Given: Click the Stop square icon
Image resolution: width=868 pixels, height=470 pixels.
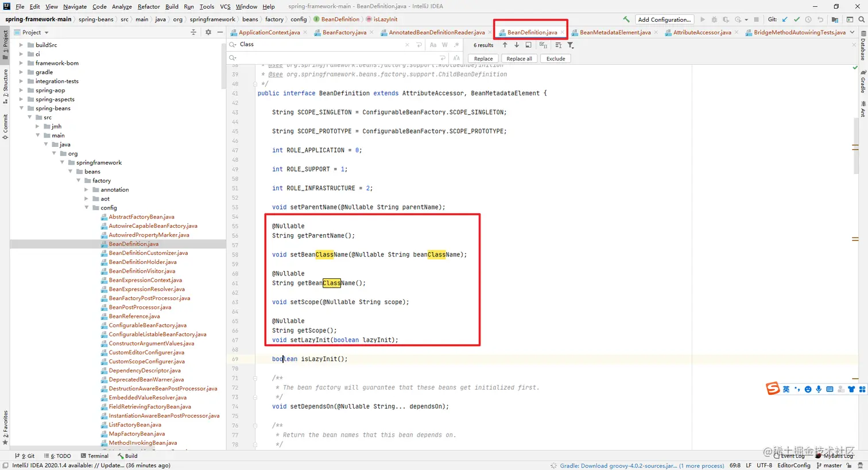Looking at the screenshot, I should click(756, 19).
